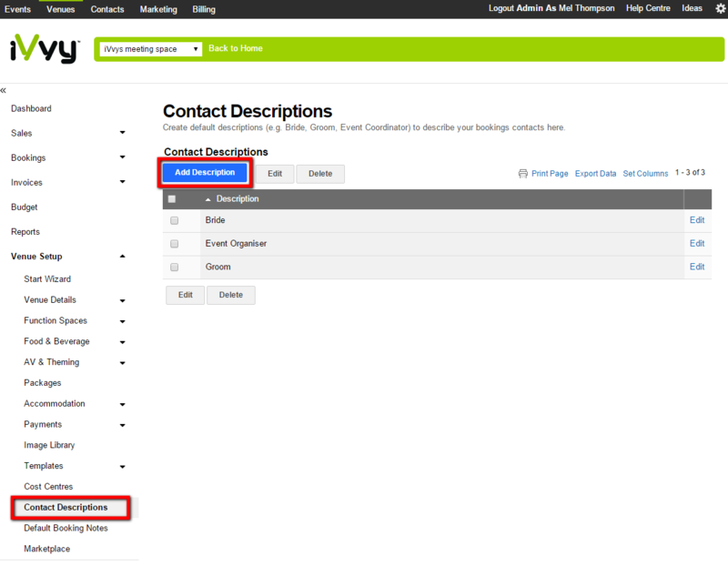The image size is (728, 566).
Task: Collapse the Venue Setup section
Action: pos(122,257)
